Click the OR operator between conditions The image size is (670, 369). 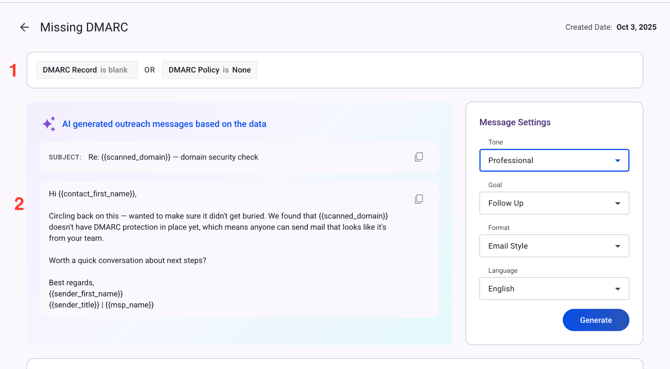pos(150,70)
